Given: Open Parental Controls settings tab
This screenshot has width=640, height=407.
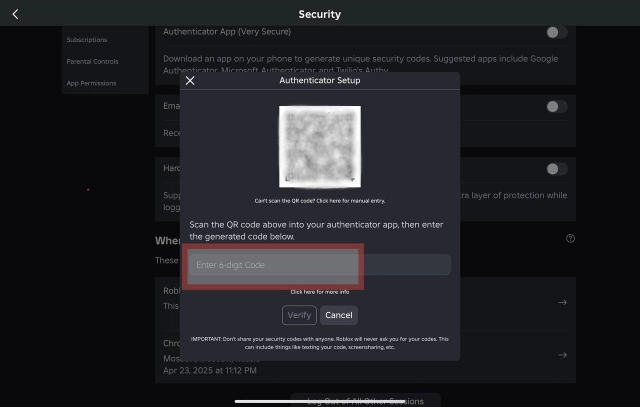Looking at the screenshot, I should coord(92,62).
